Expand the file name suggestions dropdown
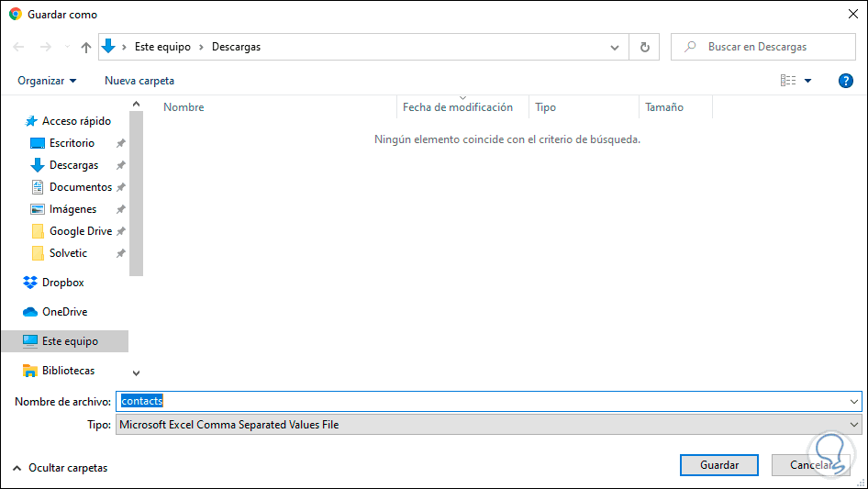868x489 pixels. (x=854, y=402)
